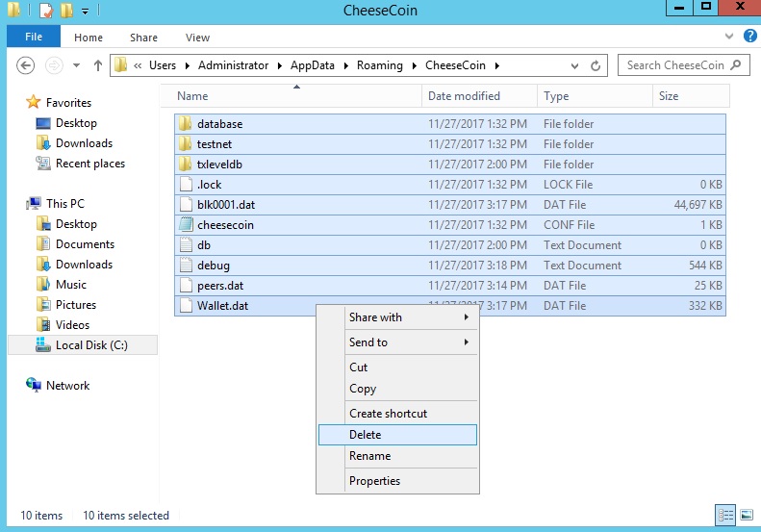761x532 pixels.
Task: Select the database folder icon
Action: pos(186,124)
